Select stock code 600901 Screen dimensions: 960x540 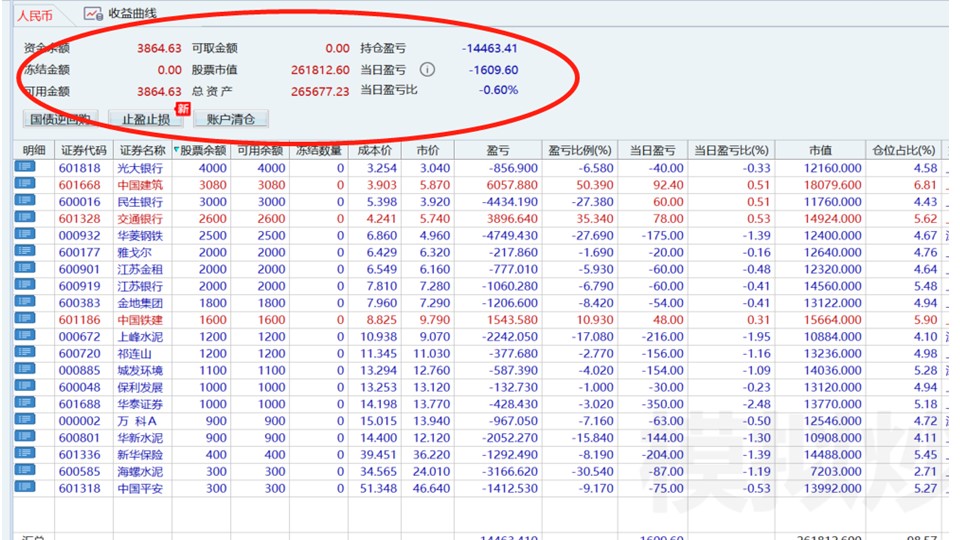pos(80,269)
